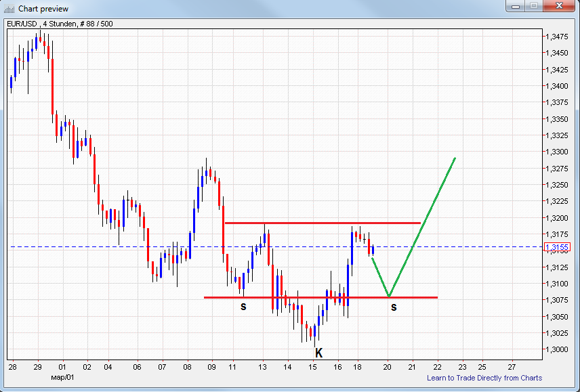The image size is (580, 392).
Task: Click the 1,3300 price axis label
Action: [x=558, y=152]
